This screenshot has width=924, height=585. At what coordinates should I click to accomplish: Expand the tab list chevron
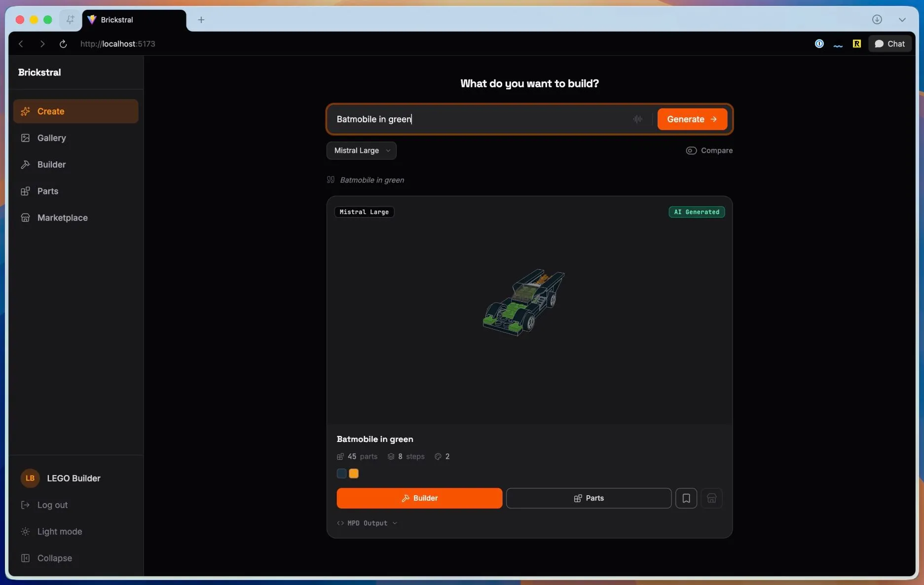coord(902,20)
